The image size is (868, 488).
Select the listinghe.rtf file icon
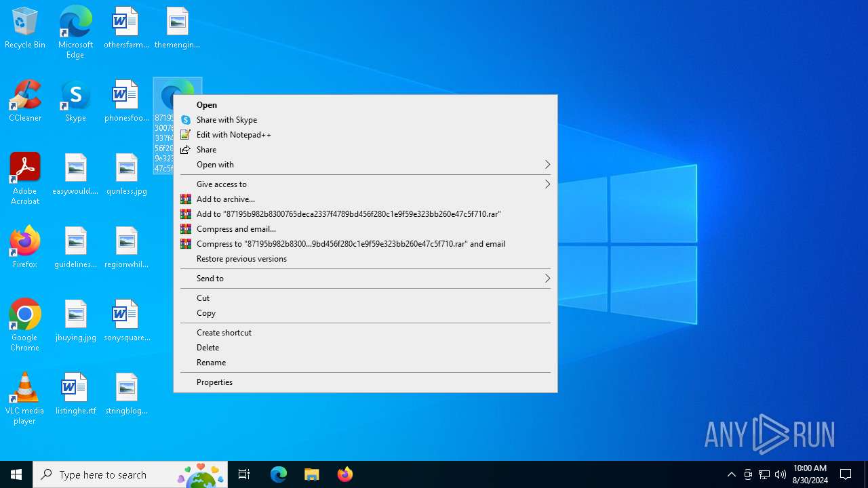(x=75, y=394)
